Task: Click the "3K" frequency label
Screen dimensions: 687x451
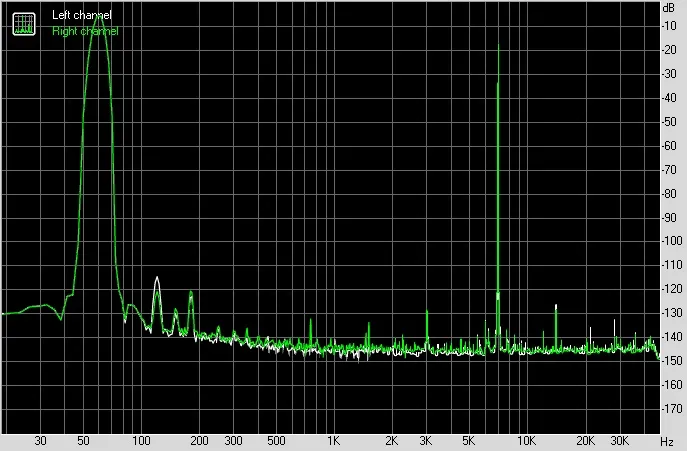Action: pyautogui.click(x=425, y=441)
